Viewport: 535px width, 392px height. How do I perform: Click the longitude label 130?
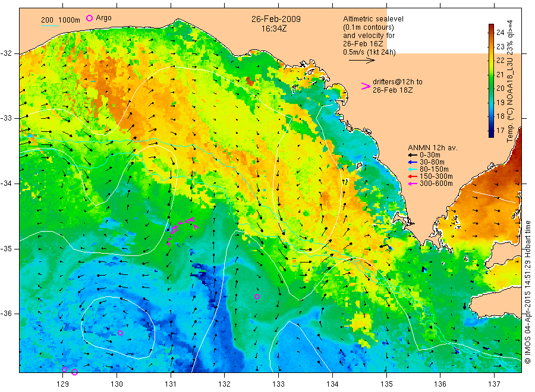pos(117,384)
